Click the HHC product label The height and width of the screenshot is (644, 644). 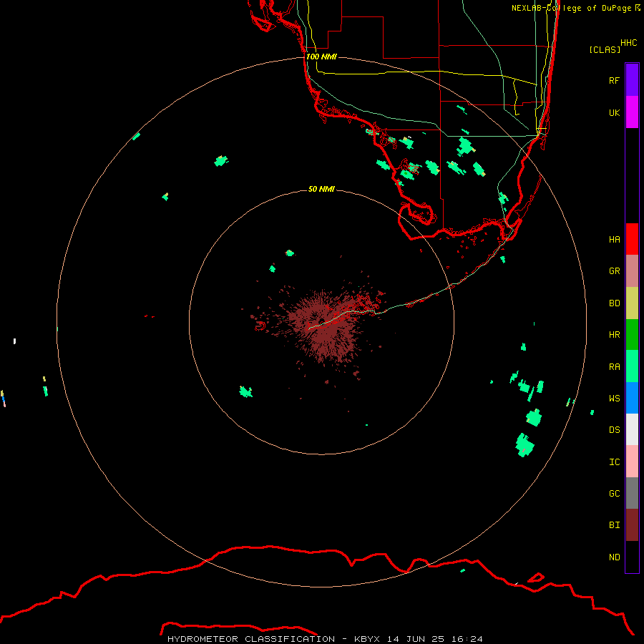(628, 42)
